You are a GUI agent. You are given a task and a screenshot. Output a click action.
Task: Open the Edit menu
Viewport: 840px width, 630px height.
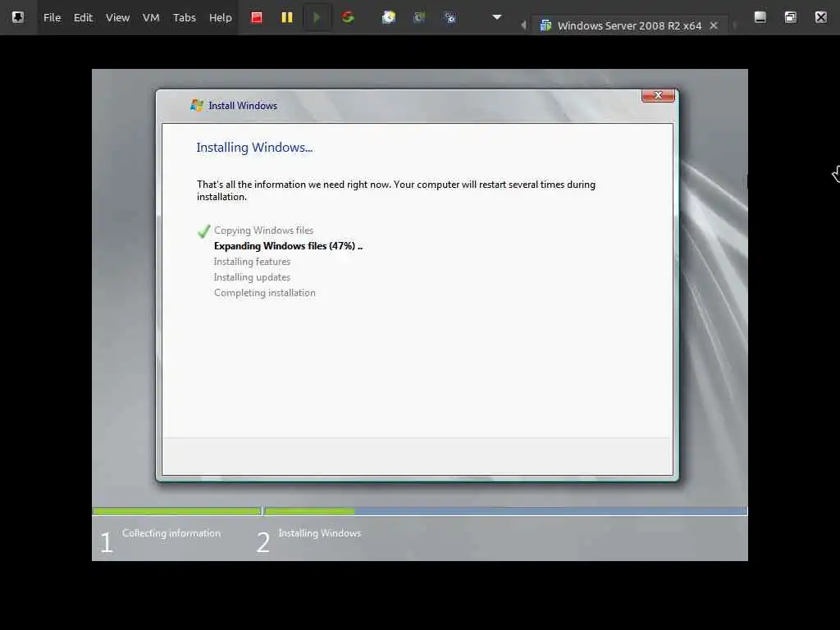[x=83, y=18]
